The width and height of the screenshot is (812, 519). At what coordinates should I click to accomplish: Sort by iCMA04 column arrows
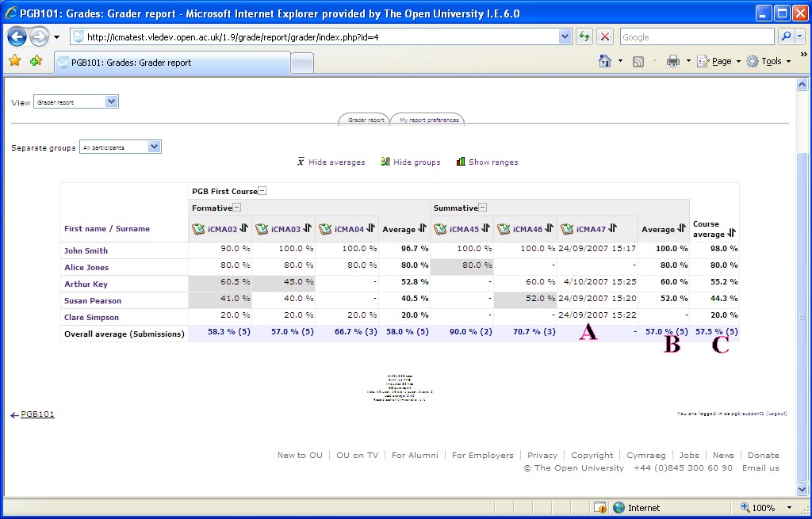370,228
